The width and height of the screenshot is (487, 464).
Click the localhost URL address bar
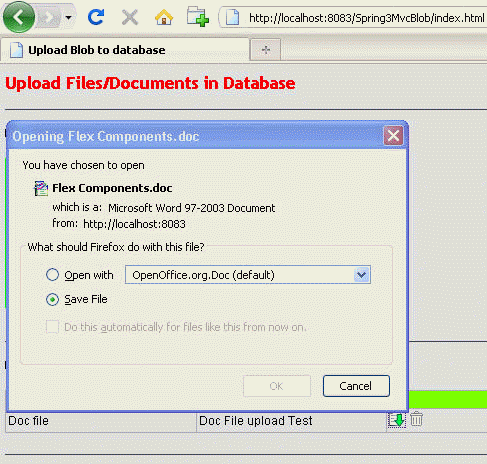coord(353,18)
